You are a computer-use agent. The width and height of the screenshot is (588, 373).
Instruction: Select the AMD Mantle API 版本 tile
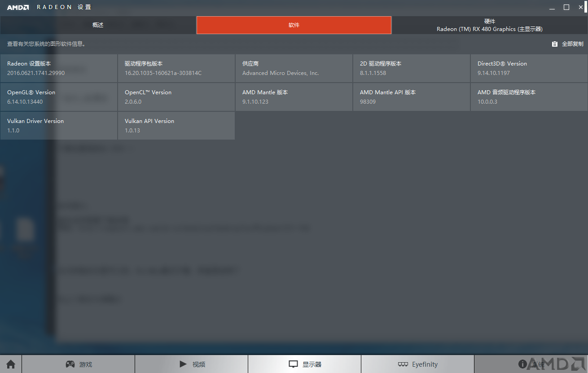click(x=412, y=97)
